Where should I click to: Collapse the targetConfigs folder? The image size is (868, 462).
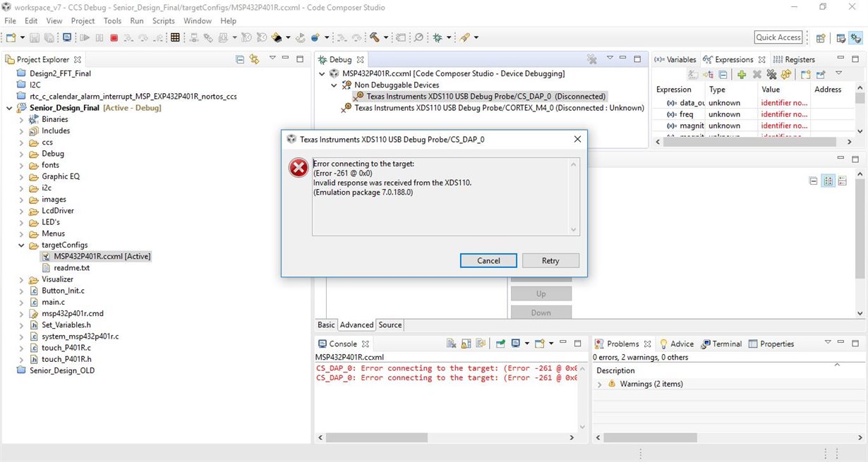[22, 245]
